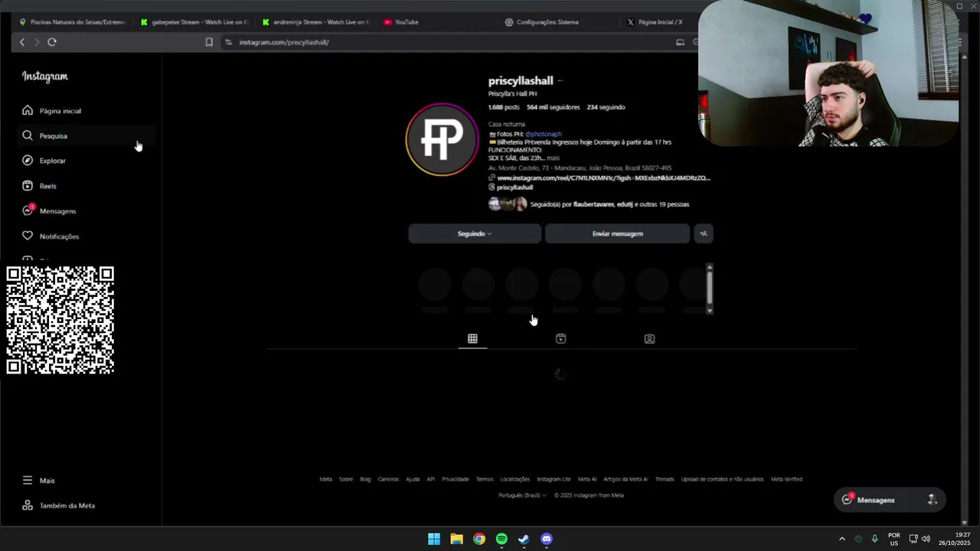The width and height of the screenshot is (980, 551).
Task: Open the @photonaph mention link
Action: (543, 134)
